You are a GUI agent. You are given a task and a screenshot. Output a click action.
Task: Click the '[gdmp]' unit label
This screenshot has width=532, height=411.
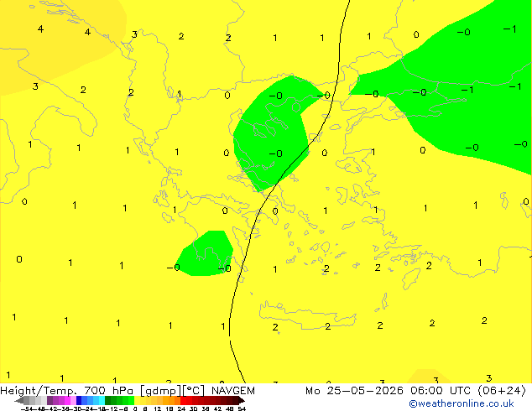(x=160, y=391)
